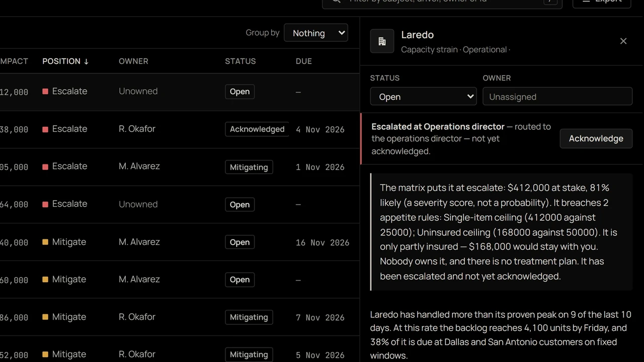Select the first Unowned Escalate row
The image size is (644, 362).
180,92
